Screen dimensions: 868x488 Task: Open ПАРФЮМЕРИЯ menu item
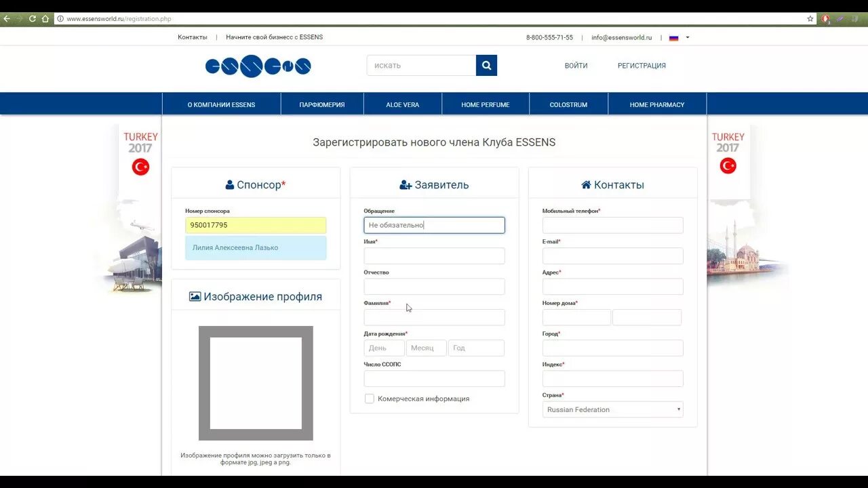(x=322, y=104)
